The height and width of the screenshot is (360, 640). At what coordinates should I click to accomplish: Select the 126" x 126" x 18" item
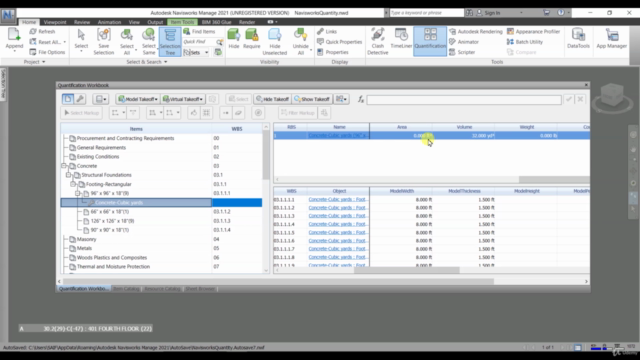click(112, 221)
